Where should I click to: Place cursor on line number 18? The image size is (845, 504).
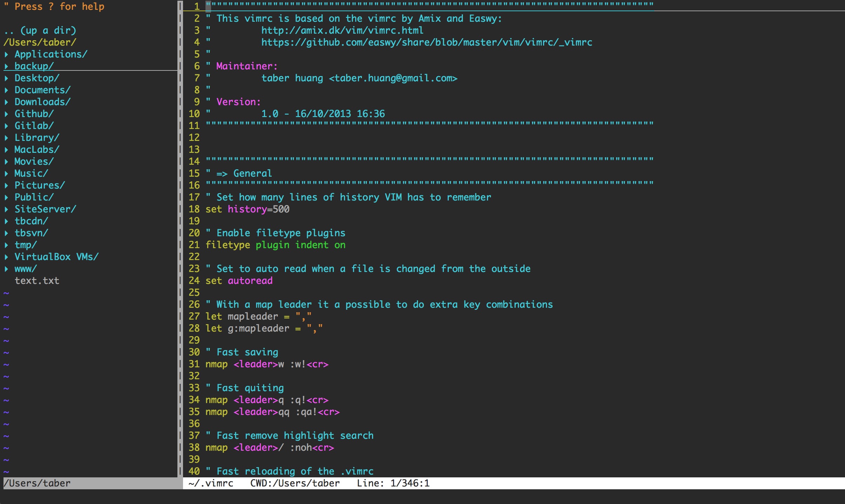[194, 209]
